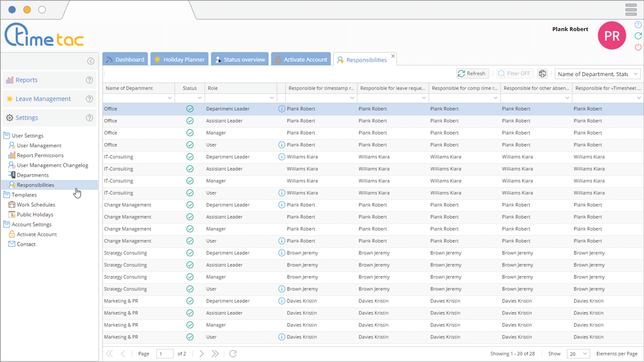Open the Name of Department column filter dropdown
This screenshot has height=362, width=644.
pos(170,98)
